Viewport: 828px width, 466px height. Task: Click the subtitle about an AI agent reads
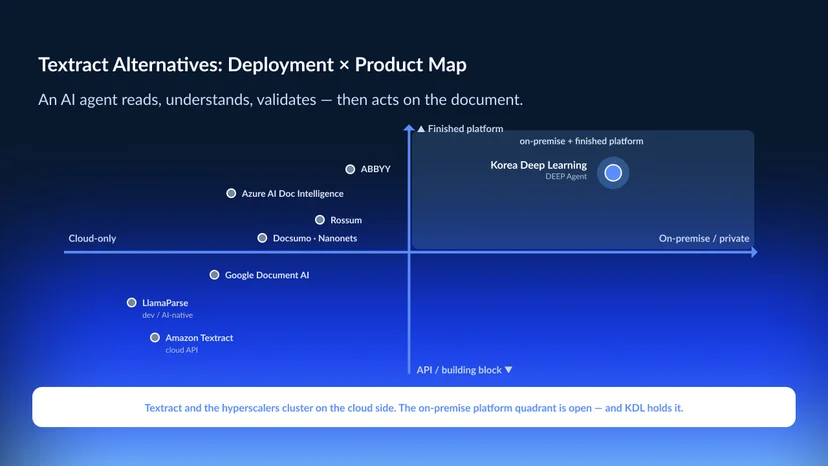280,99
